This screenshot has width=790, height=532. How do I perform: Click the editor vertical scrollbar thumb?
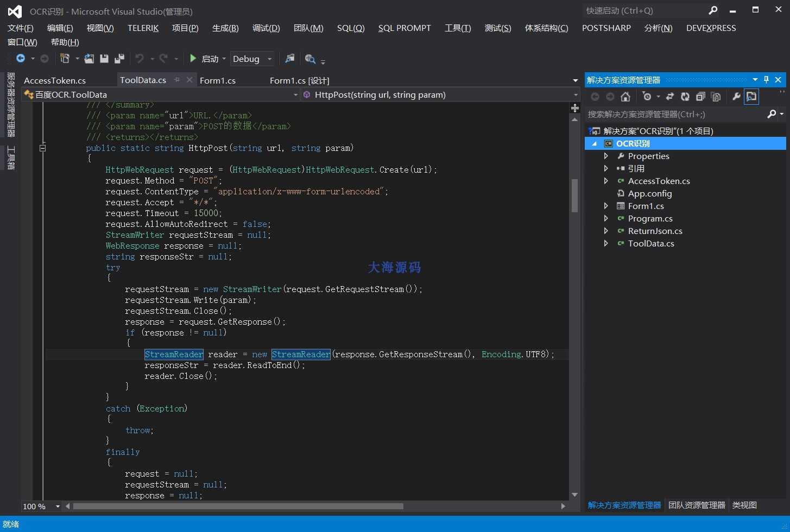click(575, 195)
